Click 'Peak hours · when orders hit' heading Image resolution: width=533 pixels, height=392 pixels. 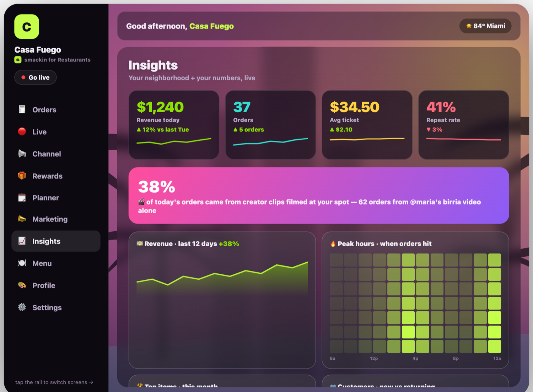click(x=384, y=244)
